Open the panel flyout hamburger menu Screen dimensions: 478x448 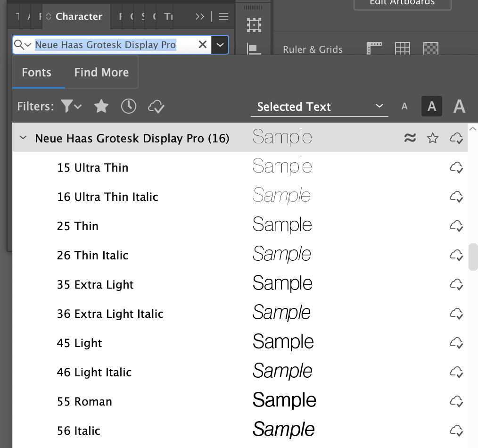click(223, 16)
